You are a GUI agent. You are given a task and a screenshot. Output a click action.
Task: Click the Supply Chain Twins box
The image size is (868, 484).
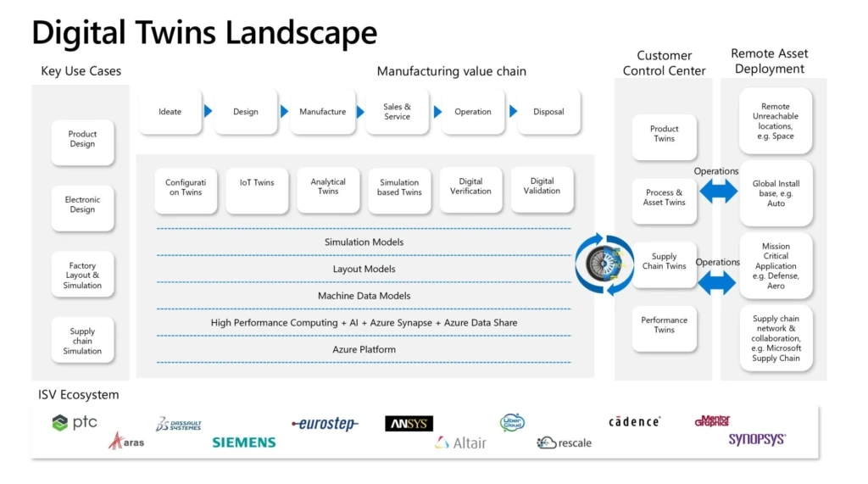664,264
